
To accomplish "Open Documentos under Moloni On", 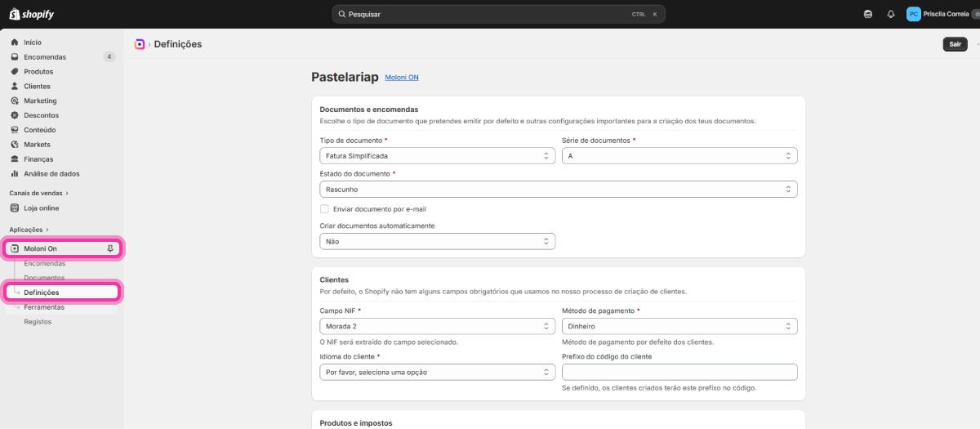I will click(44, 278).
